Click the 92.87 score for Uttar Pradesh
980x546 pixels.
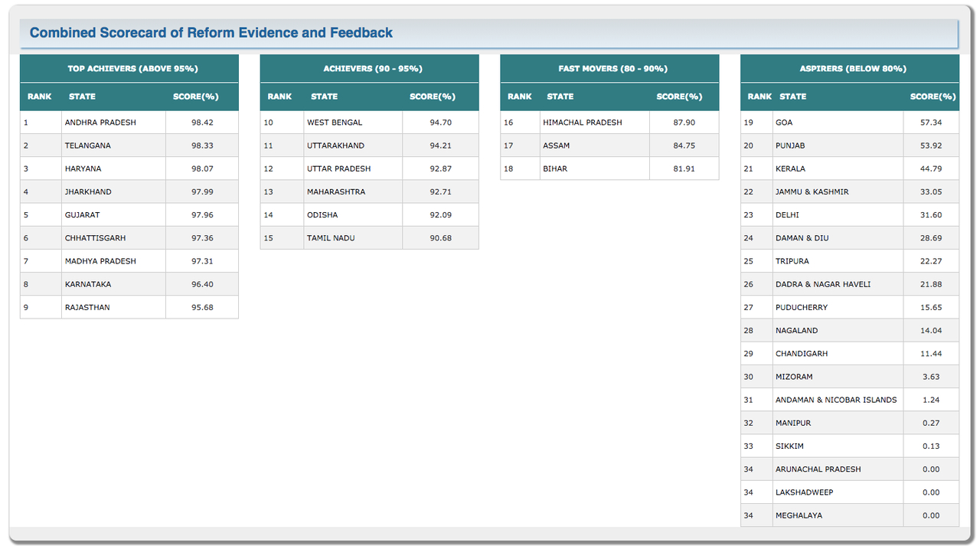(x=440, y=168)
